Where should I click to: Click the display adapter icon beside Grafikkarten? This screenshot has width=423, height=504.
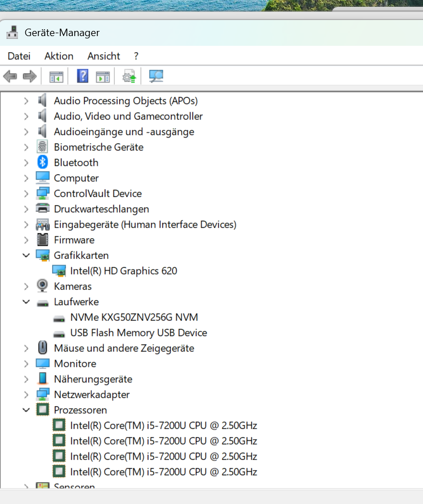coord(42,255)
